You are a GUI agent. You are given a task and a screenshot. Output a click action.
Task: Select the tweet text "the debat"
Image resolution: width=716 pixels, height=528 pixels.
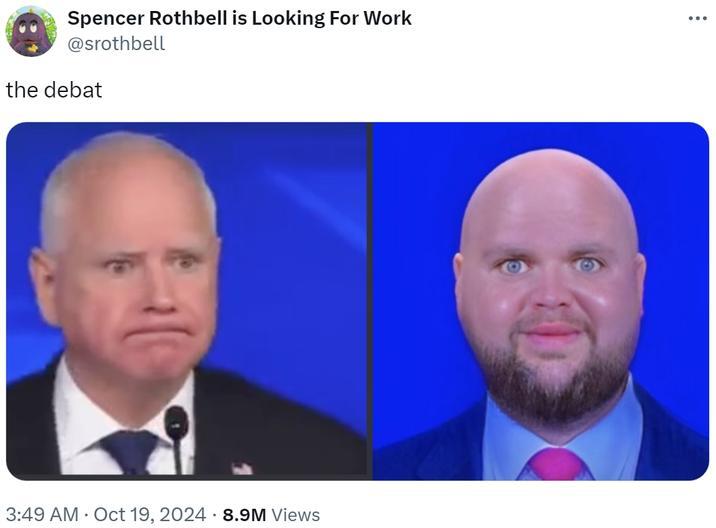coord(54,90)
